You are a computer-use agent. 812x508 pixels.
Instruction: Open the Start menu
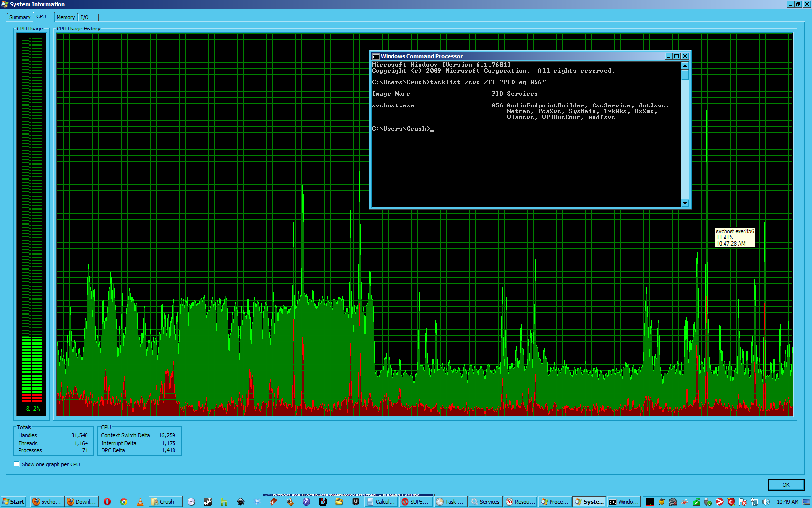click(x=13, y=502)
